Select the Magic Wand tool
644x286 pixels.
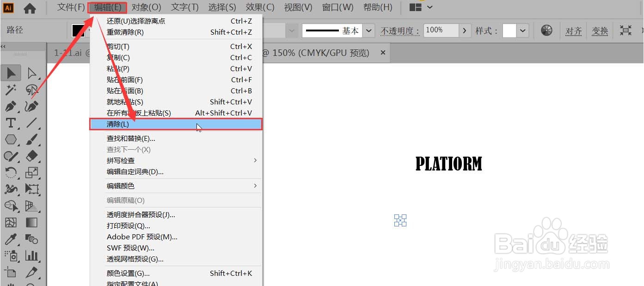pos(11,89)
